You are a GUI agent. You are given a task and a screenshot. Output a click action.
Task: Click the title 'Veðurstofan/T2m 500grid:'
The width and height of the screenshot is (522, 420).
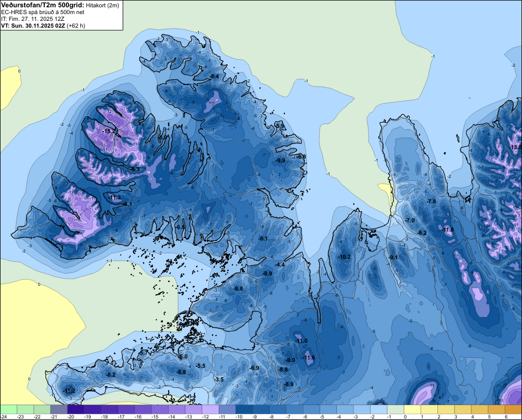tap(43, 5)
